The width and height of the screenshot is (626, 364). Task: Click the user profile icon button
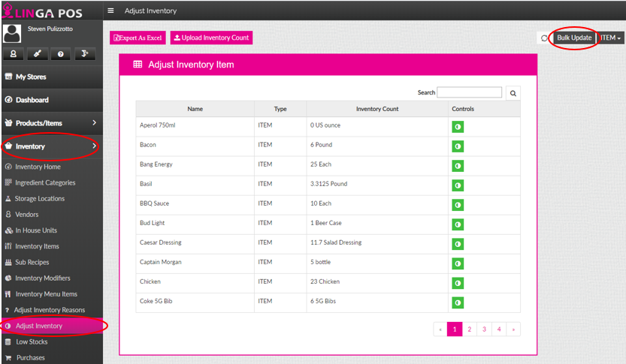[x=14, y=54]
